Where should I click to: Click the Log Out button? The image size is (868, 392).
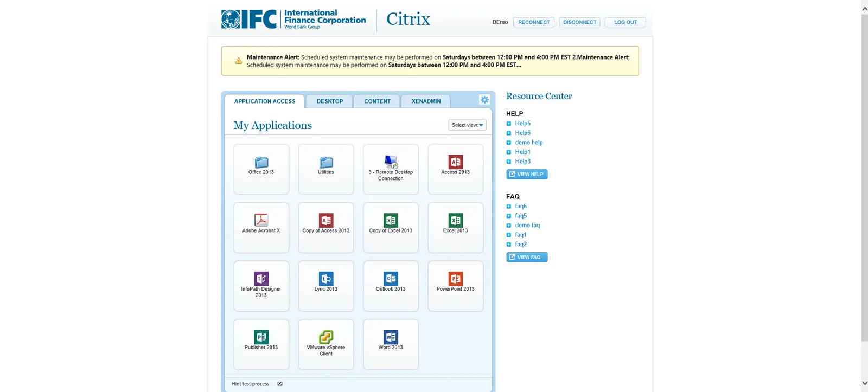(x=626, y=22)
